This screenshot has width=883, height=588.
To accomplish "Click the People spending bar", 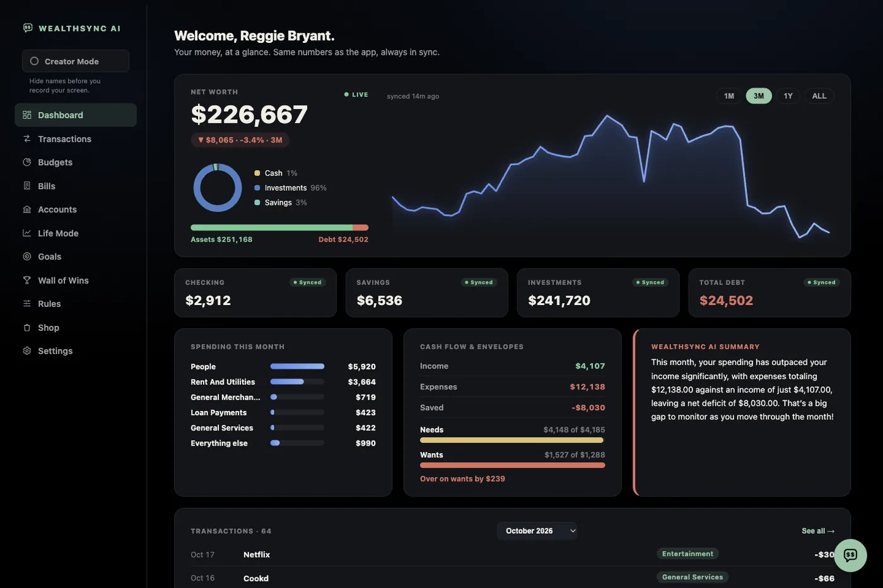I will pos(297,366).
